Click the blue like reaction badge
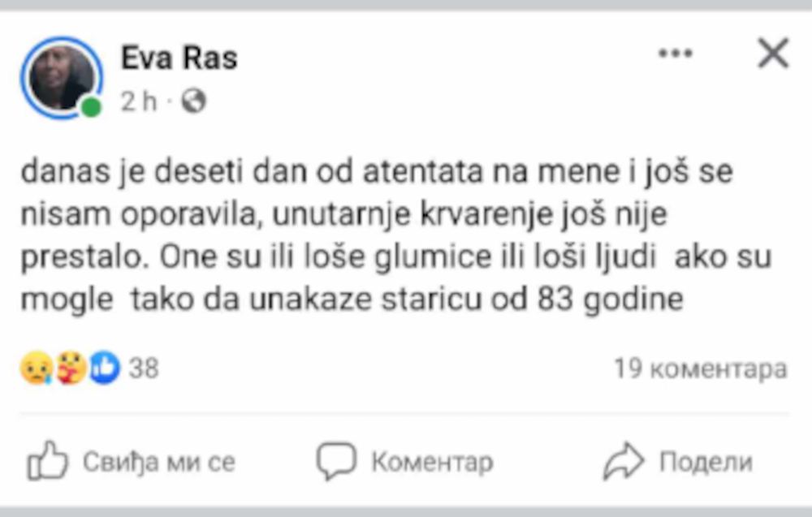Screen dimensions: 812x517 pos(105,369)
